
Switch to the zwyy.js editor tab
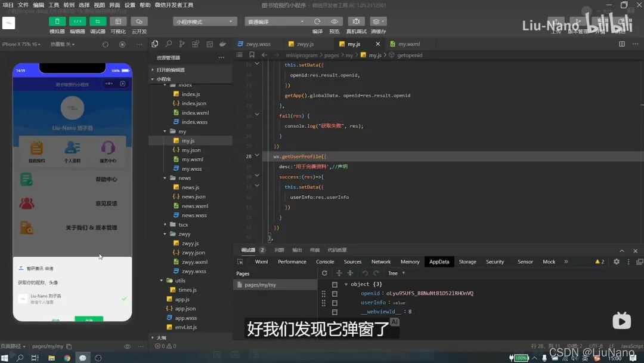305,44
